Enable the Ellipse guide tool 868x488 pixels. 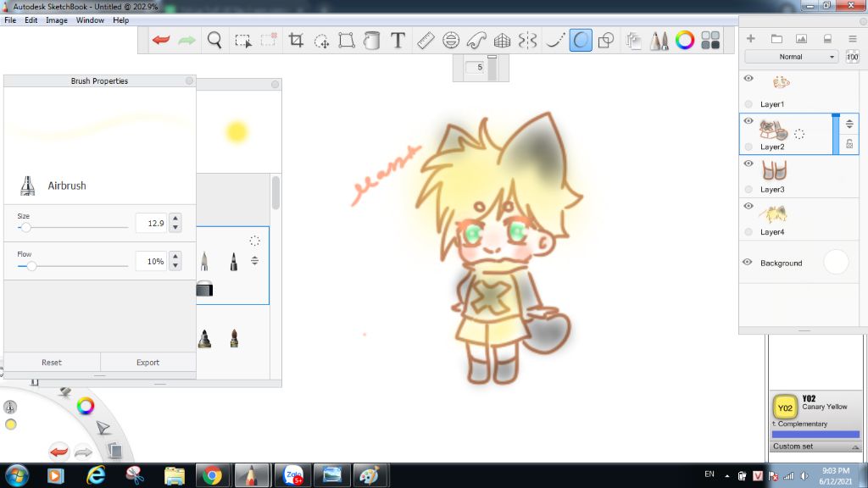[x=451, y=40]
